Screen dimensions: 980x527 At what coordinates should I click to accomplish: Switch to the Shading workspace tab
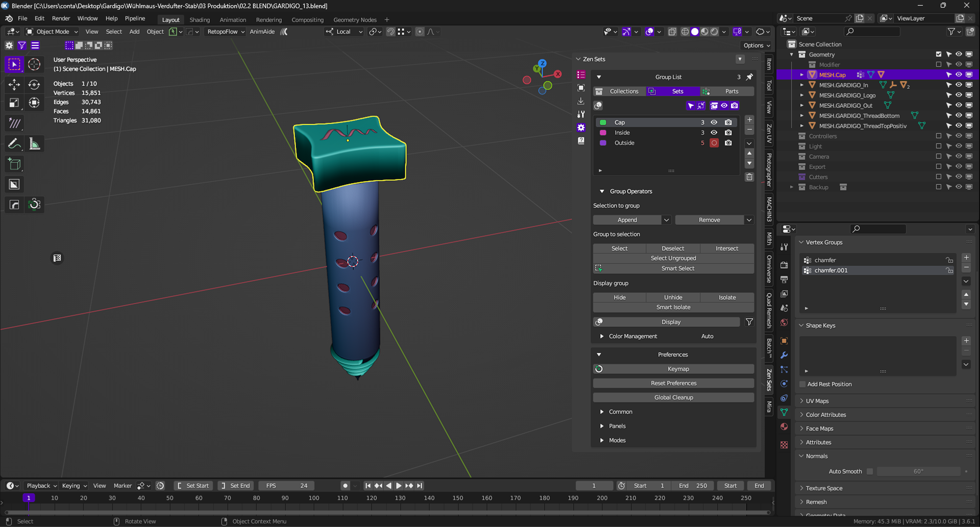point(200,20)
